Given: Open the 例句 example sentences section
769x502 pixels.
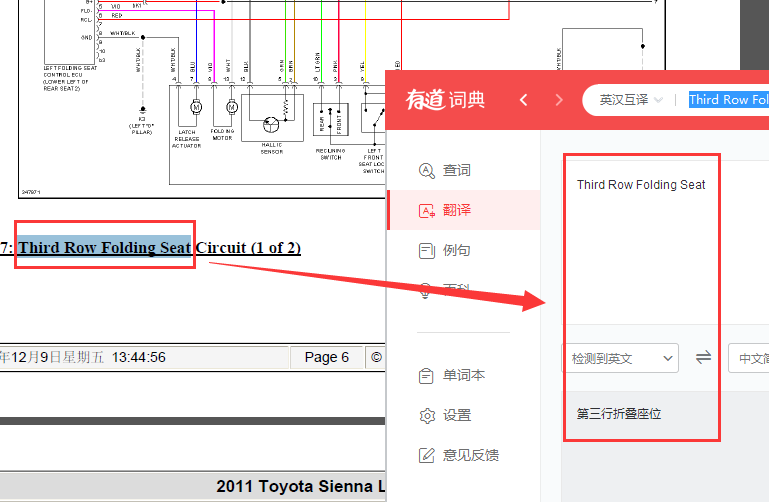Looking at the screenshot, I should pyautogui.click(x=464, y=251).
